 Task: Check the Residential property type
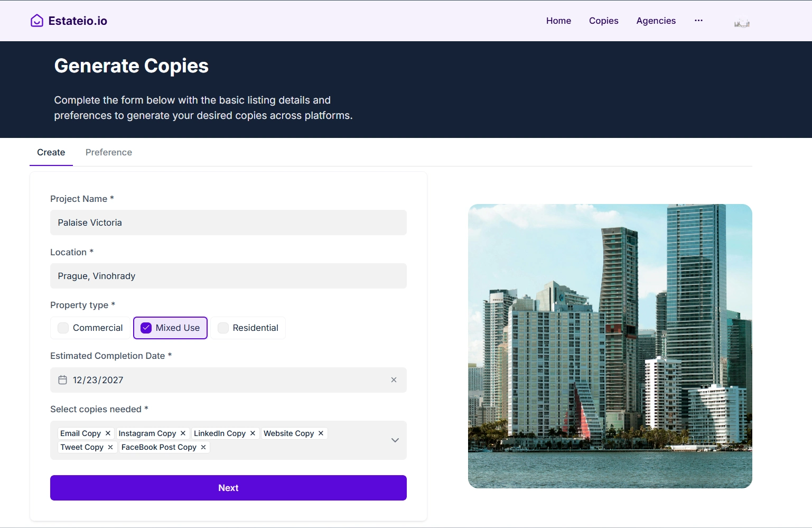pos(223,328)
